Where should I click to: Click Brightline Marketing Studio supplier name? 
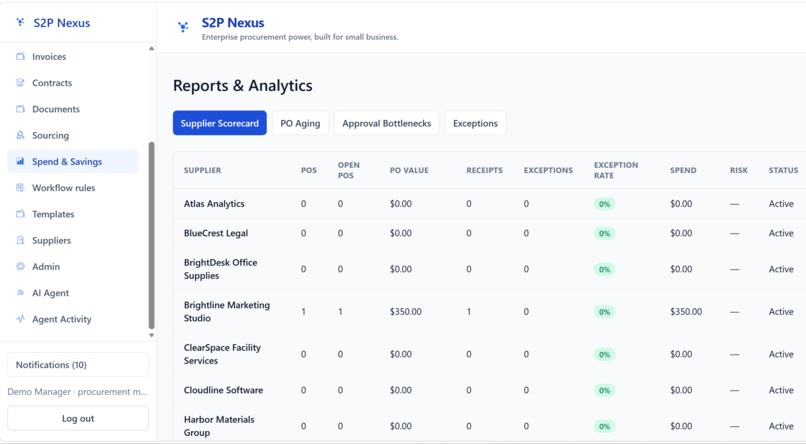[x=227, y=311]
